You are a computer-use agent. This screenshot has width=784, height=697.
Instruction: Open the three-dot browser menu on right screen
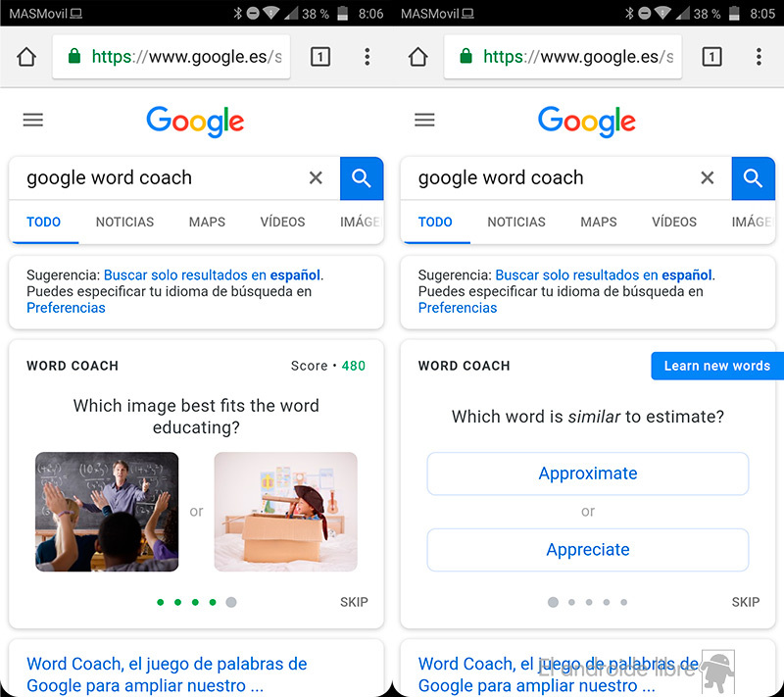tap(759, 57)
